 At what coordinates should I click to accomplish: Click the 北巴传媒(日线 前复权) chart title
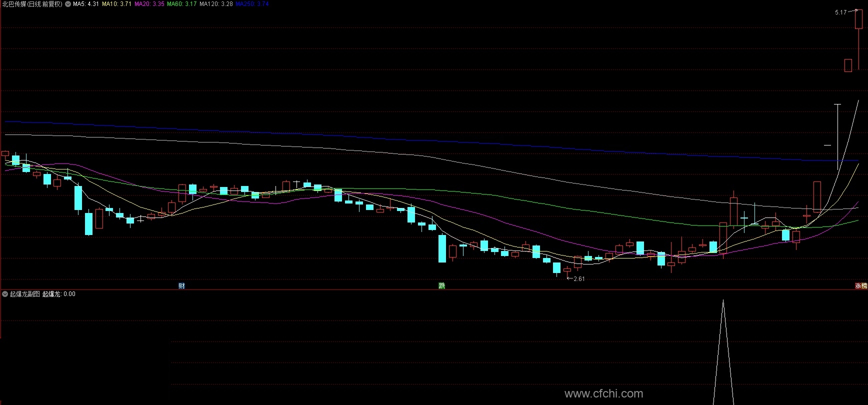pos(32,4)
